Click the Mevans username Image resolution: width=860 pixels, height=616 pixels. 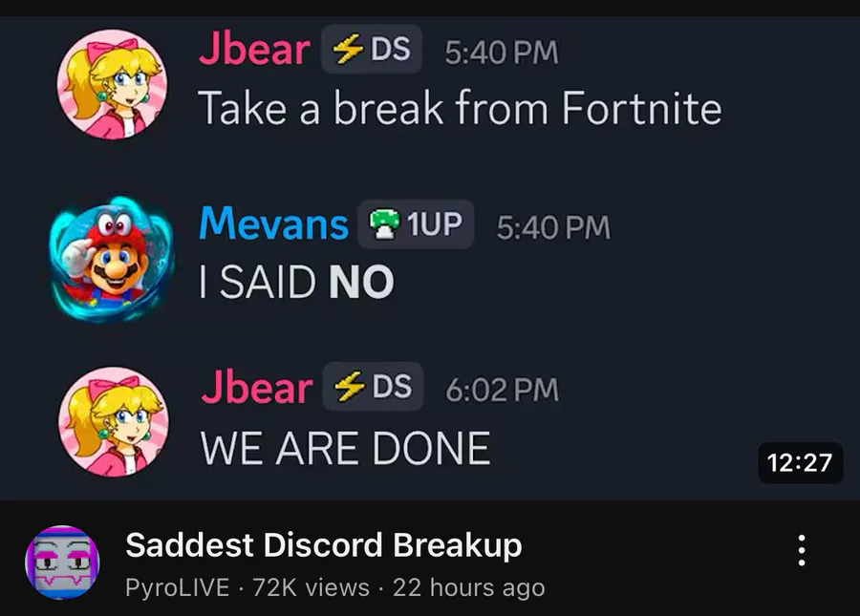click(273, 223)
